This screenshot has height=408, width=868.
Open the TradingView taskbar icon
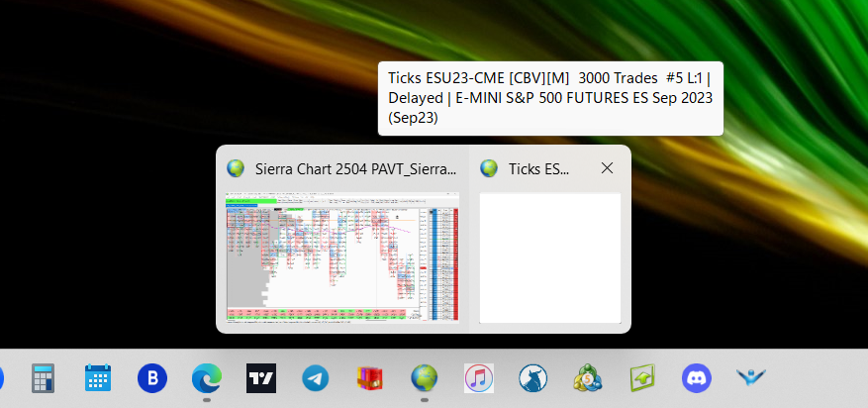pyautogui.click(x=261, y=378)
